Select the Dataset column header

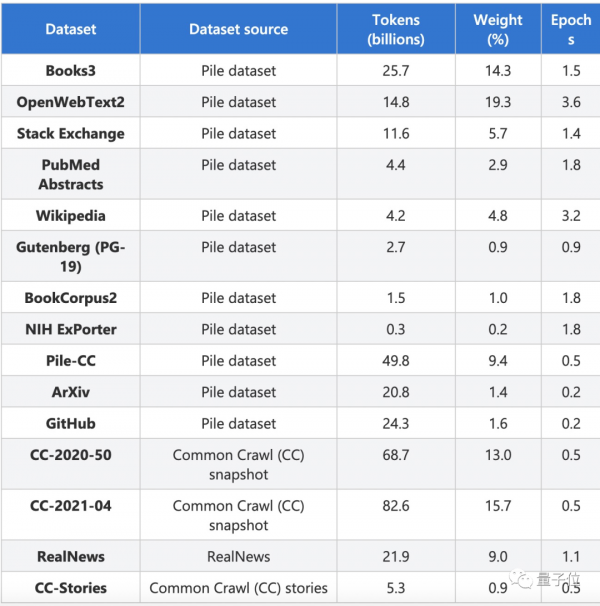coord(71,29)
